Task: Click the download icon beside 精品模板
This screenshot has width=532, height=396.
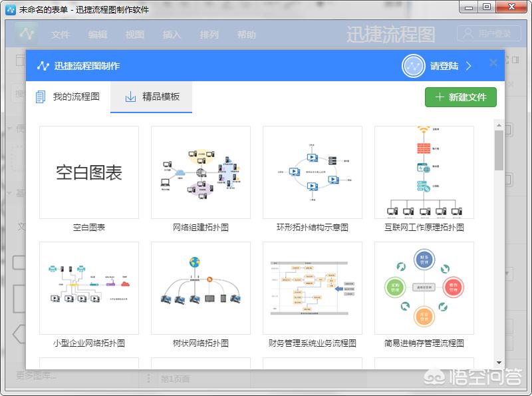Action: [130, 97]
